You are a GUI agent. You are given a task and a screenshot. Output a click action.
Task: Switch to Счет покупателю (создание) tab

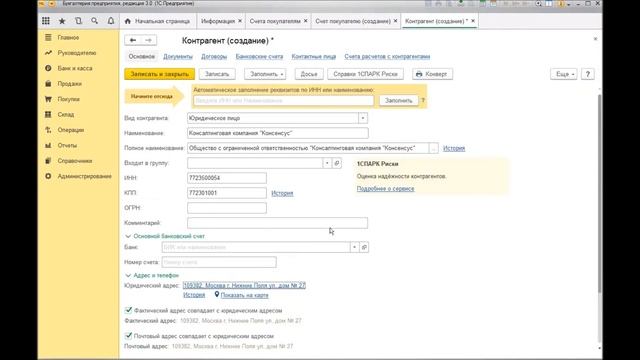(x=353, y=21)
